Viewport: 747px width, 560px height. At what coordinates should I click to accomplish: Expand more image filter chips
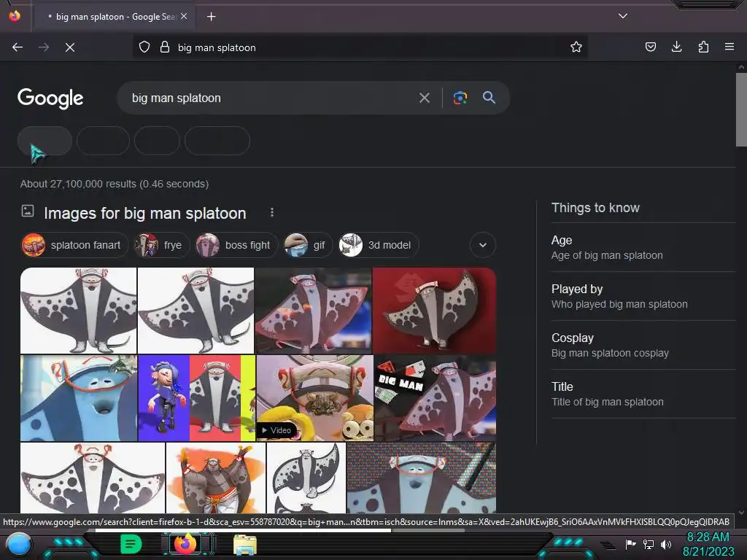click(x=483, y=245)
